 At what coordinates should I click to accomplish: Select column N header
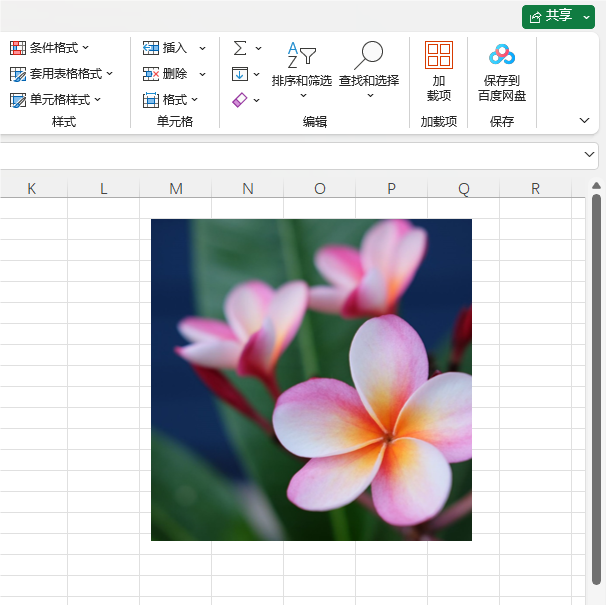coord(247,189)
